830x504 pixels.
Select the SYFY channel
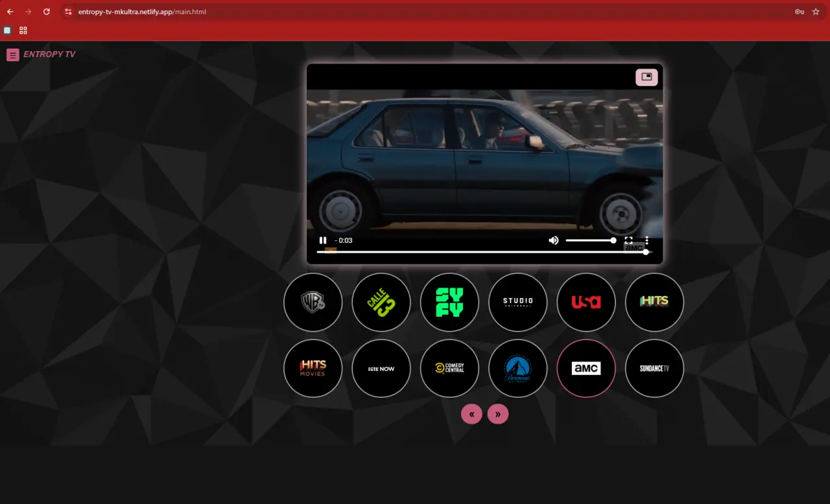click(x=449, y=302)
